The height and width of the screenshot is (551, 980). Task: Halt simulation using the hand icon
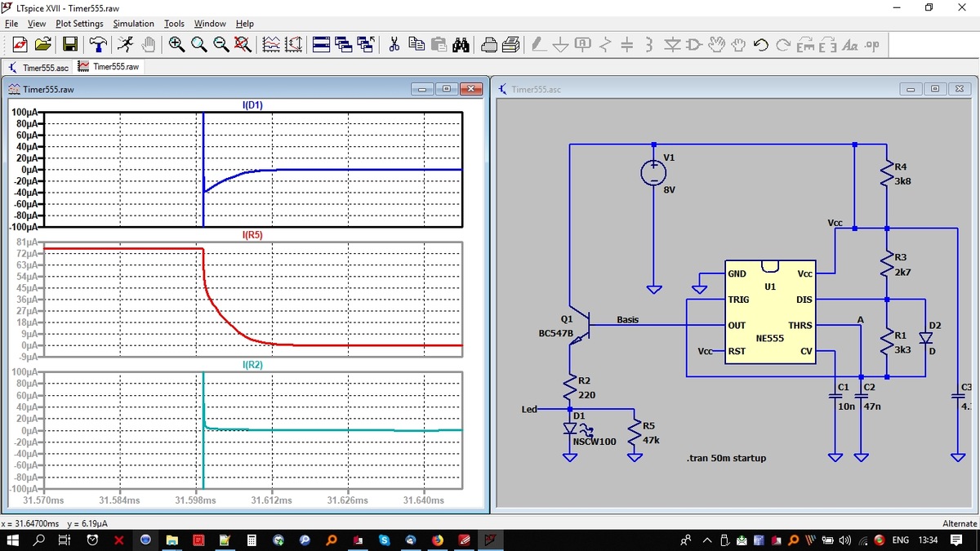pos(147,44)
